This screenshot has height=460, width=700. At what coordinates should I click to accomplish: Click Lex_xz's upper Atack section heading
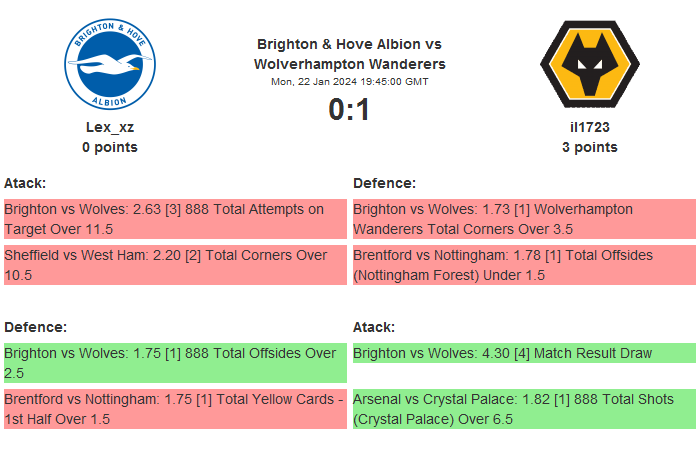coord(25,183)
